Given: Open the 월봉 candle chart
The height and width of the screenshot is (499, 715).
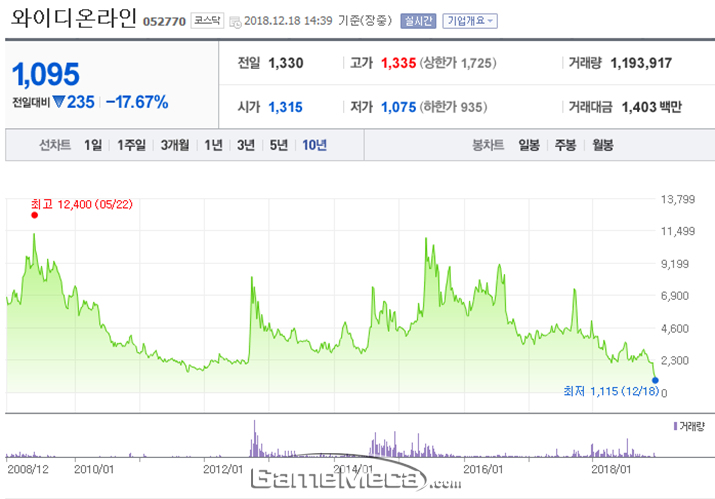Looking at the screenshot, I should click(x=603, y=146).
